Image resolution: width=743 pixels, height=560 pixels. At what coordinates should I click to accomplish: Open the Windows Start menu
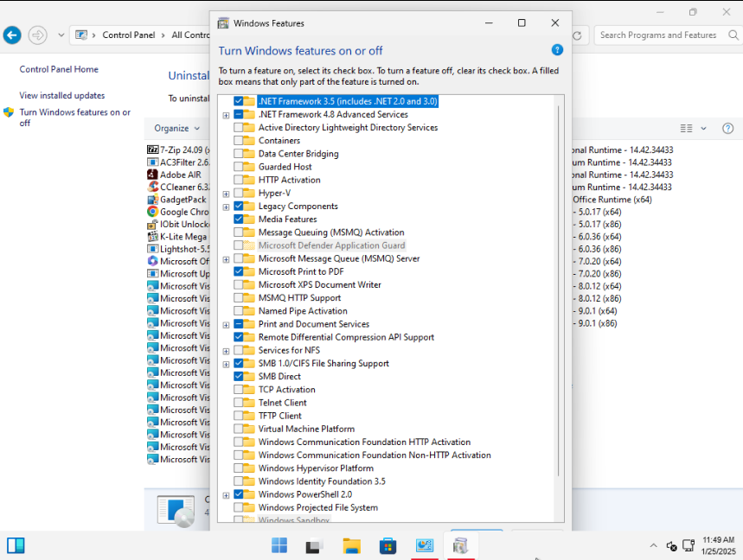tap(279, 545)
